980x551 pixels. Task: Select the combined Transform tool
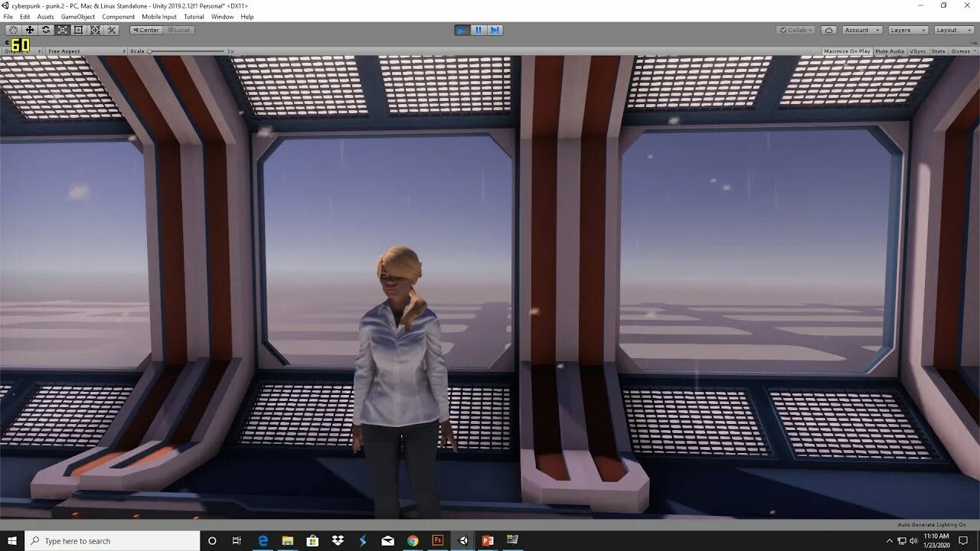[x=95, y=30]
